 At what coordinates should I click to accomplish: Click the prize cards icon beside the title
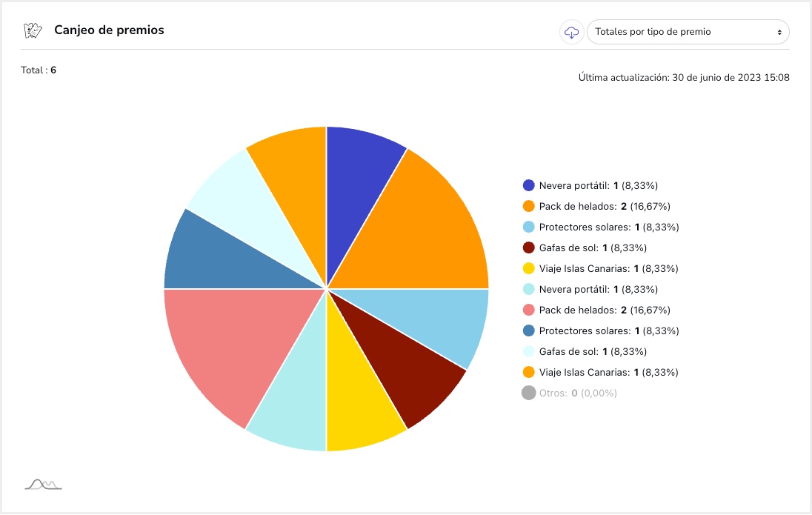click(x=33, y=30)
